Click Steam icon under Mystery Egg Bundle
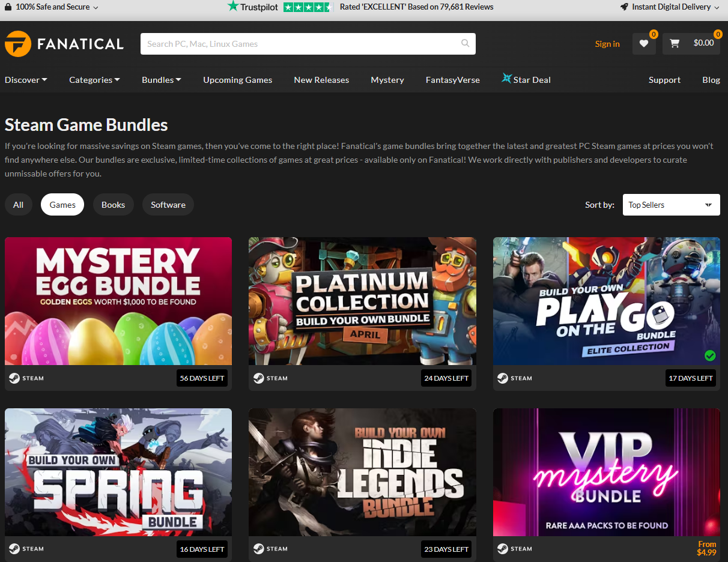 click(14, 378)
